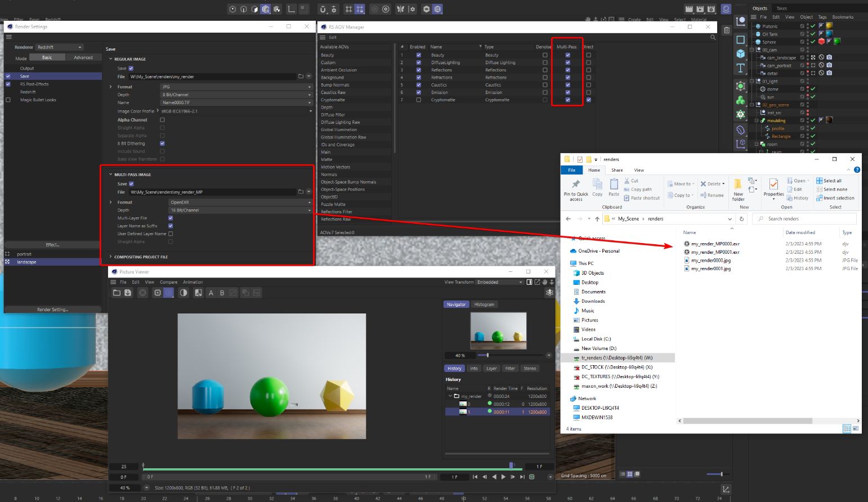Click the New folder button in Explorer
Image resolution: width=868 pixels, height=502 pixels.
(x=739, y=188)
